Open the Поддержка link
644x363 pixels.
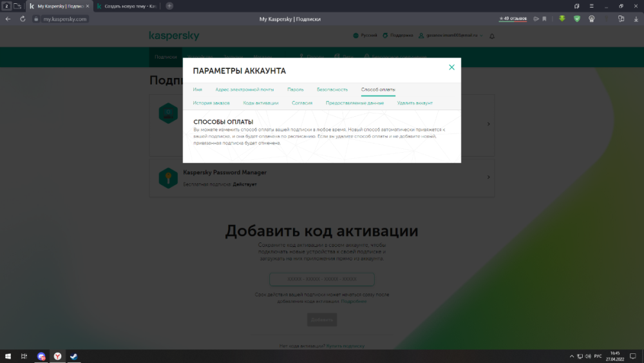pos(398,35)
